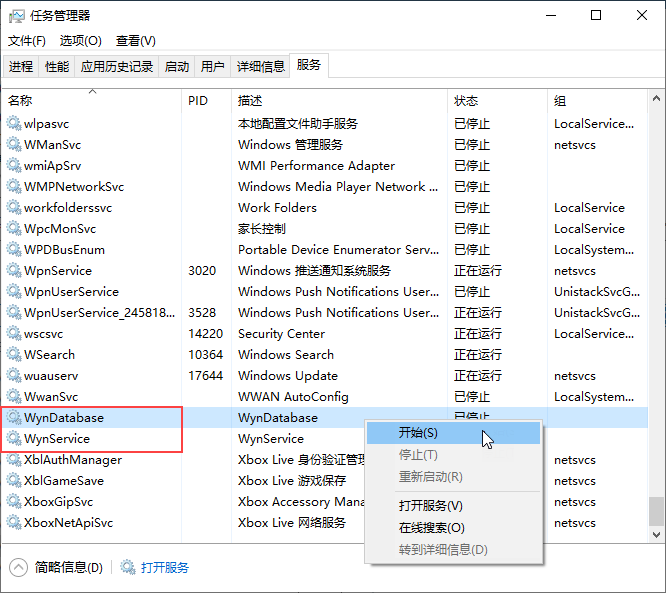Click PID 10364 cell
666x593 pixels.
coord(206,354)
